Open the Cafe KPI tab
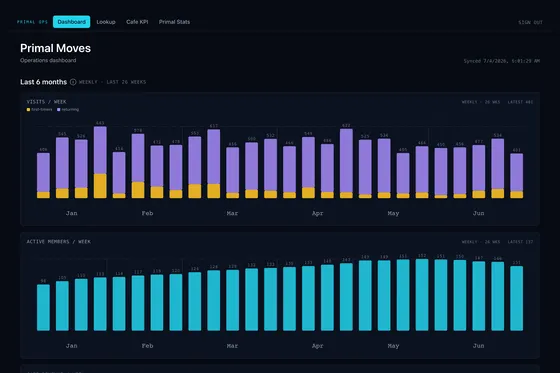The height and width of the screenshot is (373, 560). pos(137,22)
